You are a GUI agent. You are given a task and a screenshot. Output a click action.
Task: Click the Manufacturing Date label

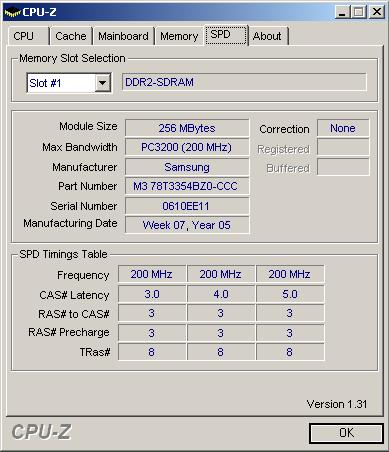point(70,223)
